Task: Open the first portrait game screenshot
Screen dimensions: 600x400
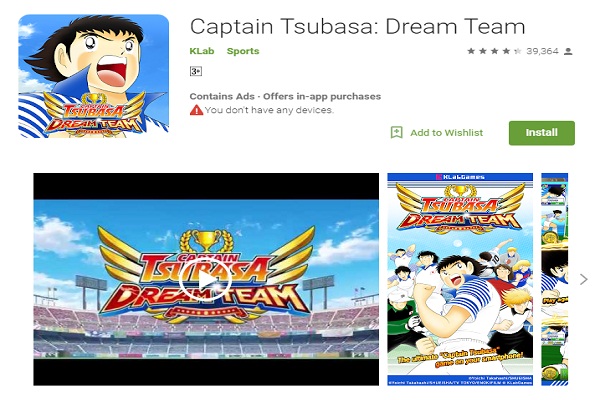Action: (460, 279)
